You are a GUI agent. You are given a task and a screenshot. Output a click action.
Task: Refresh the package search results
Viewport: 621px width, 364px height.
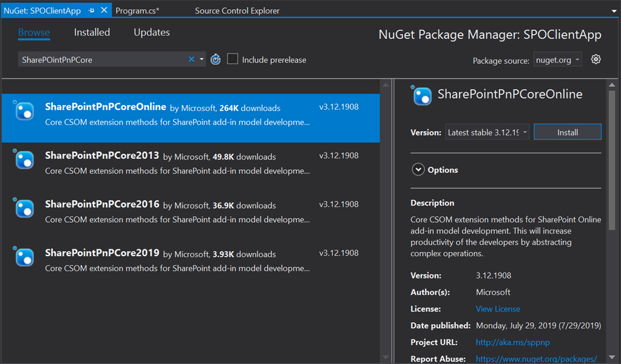point(215,59)
